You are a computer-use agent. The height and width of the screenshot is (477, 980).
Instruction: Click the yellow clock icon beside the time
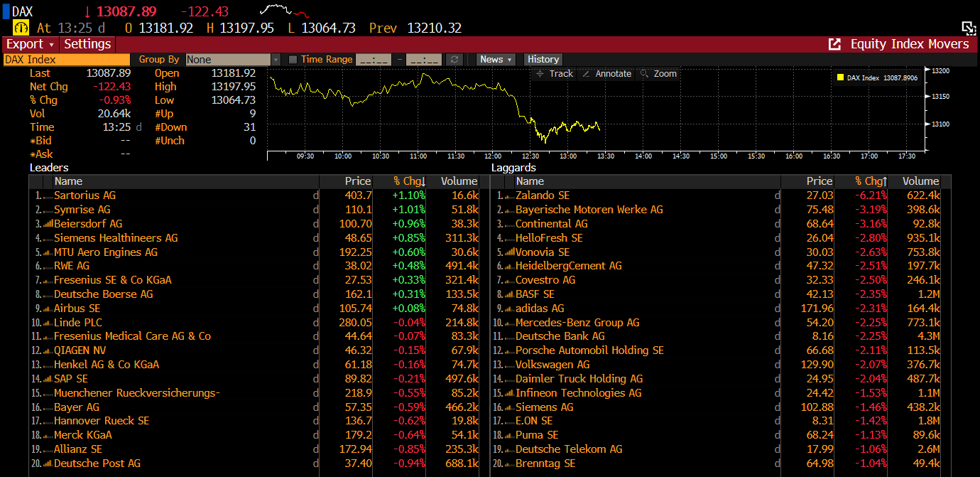tap(21, 28)
